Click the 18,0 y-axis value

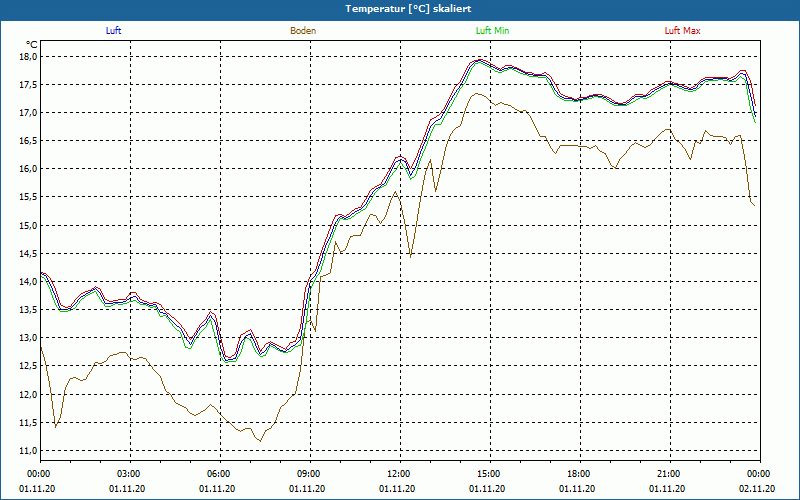(29, 57)
